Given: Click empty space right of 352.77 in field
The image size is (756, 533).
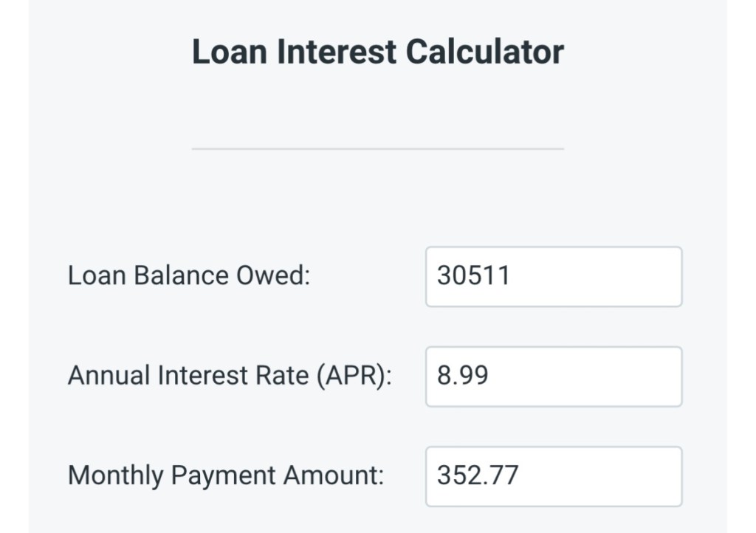Looking at the screenshot, I should (x=605, y=476).
